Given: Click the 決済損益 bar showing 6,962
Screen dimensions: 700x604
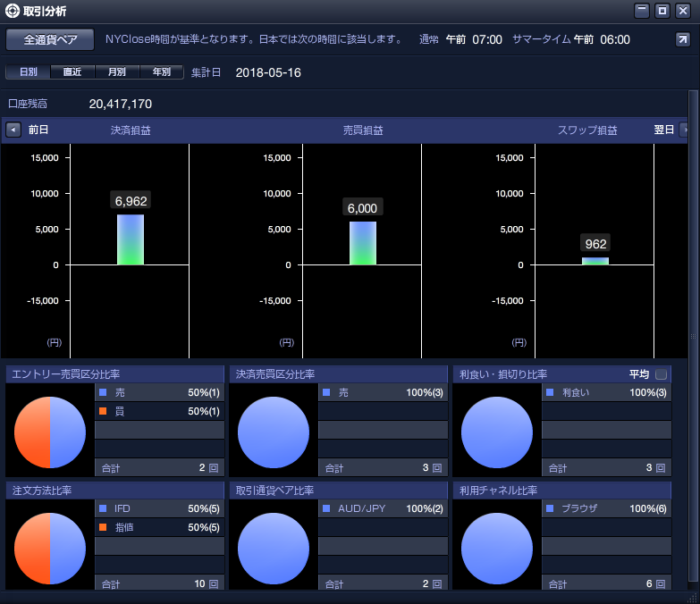Looking at the screenshot, I should click(x=131, y=239).
